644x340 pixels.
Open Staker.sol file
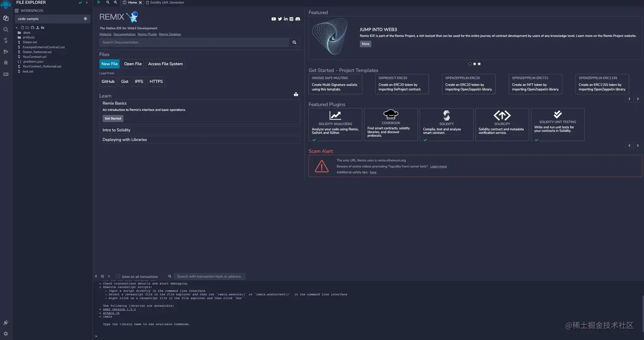(x=30, y=42)
